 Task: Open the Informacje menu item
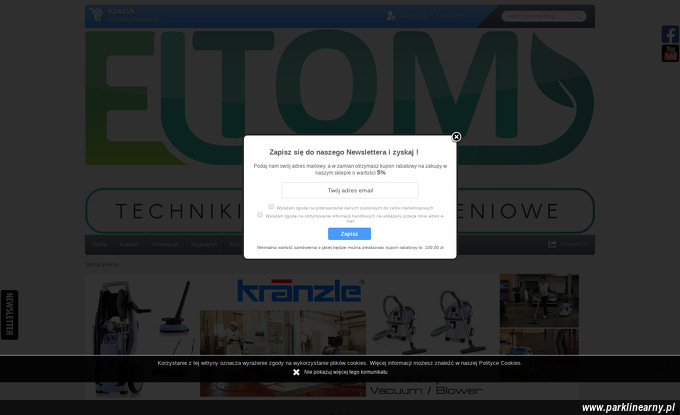[165, 245]
